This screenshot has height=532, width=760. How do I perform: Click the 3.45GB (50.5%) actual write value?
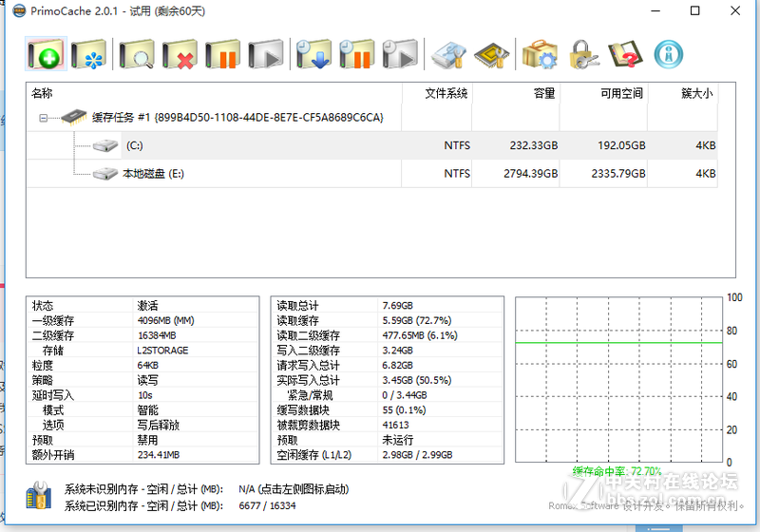[x=416, y=380]
